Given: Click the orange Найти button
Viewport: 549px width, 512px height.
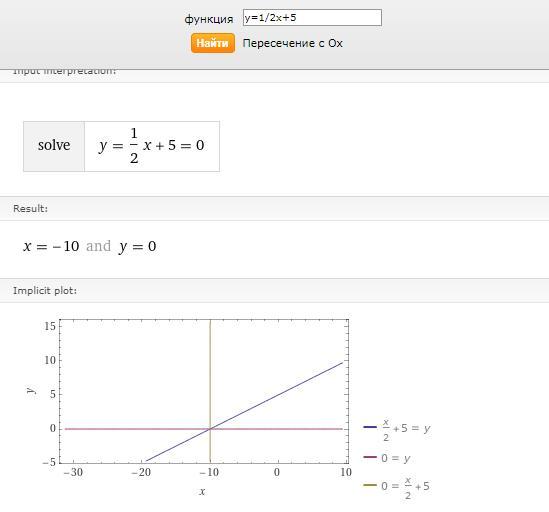Looking at the screenshot, I should pos(213,43).
